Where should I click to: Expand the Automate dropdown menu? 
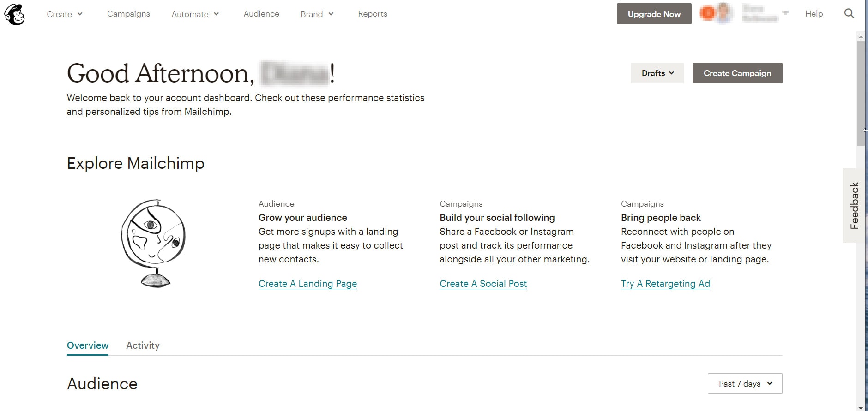coord(195,14)
